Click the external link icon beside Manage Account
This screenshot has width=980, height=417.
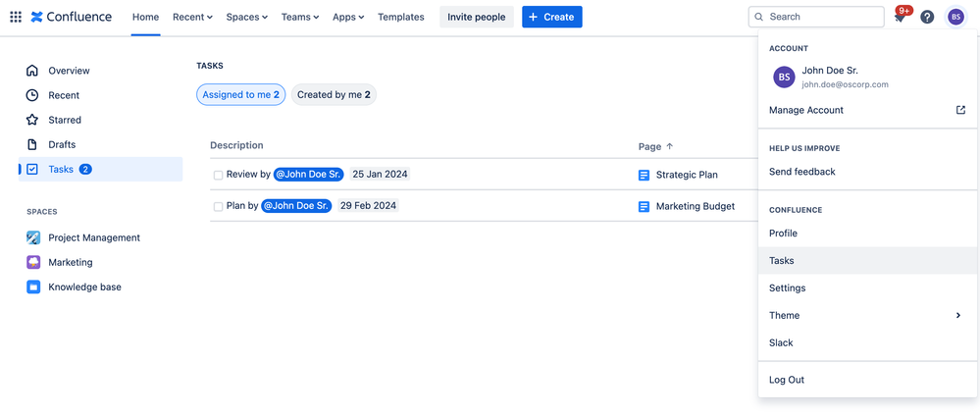point(960,110)
